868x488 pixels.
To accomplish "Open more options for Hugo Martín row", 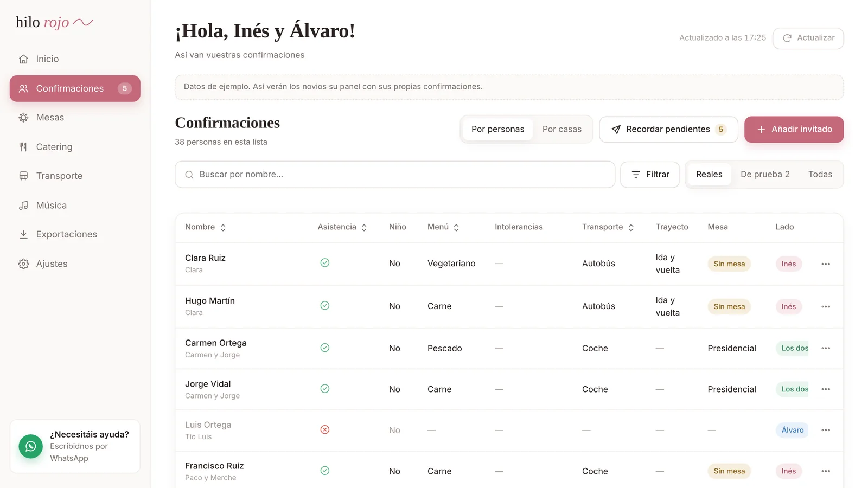I will 826,307.
